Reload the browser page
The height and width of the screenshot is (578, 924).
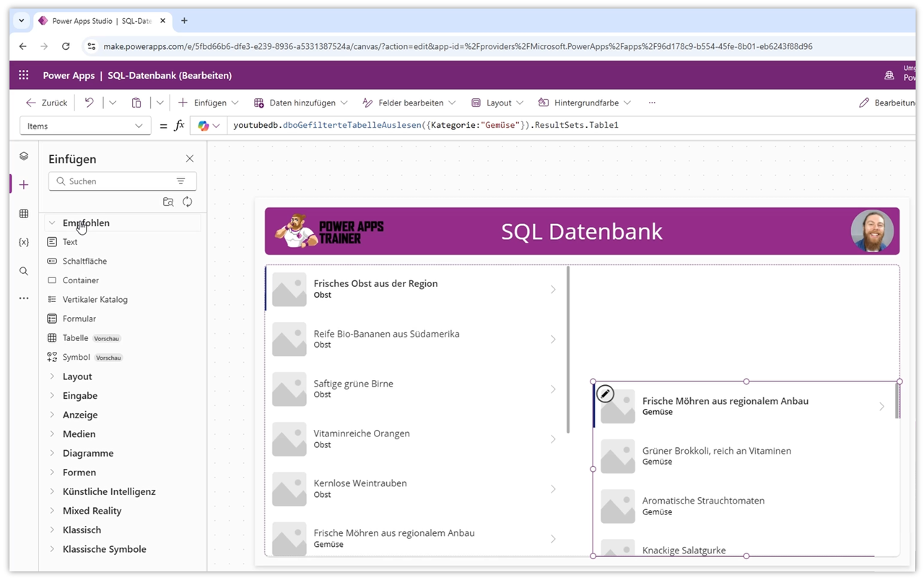[66, 46]
